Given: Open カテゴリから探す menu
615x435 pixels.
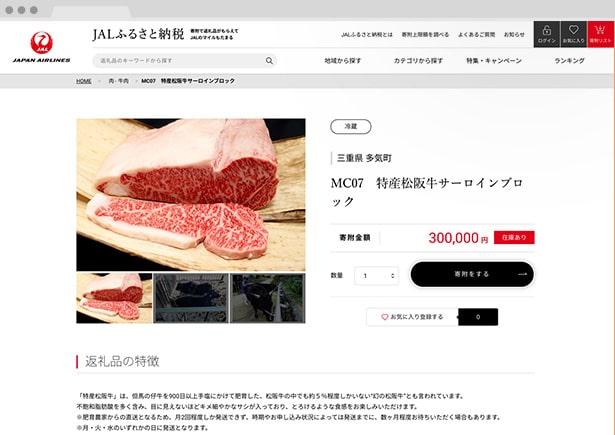Looking at the screenshot, I should [x=418, y=61].
